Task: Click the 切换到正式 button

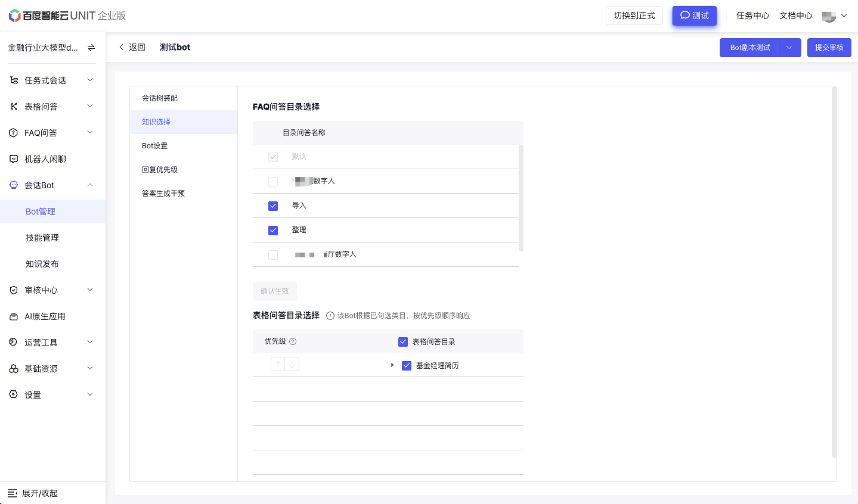Action: [634, 15]
